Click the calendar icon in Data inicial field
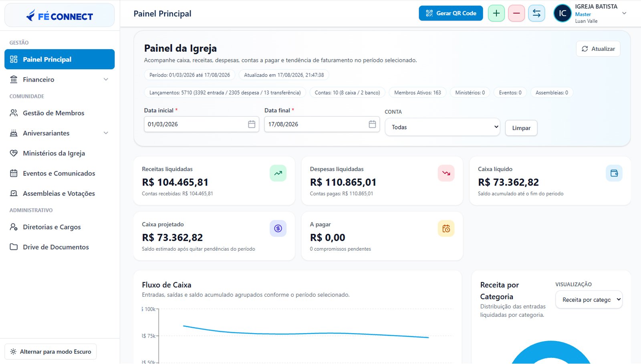The width and height of the screenshot is (641, 364). tap(252, 124)
